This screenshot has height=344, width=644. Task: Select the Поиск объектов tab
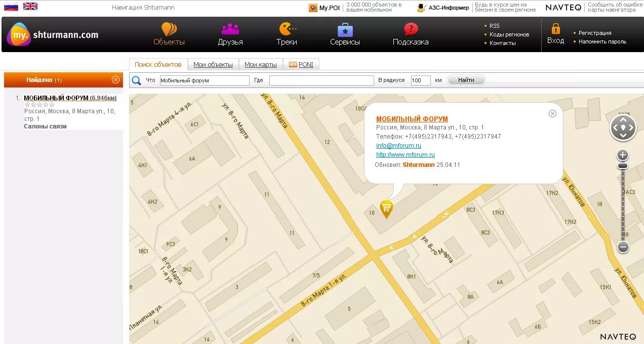click(158, 65)
